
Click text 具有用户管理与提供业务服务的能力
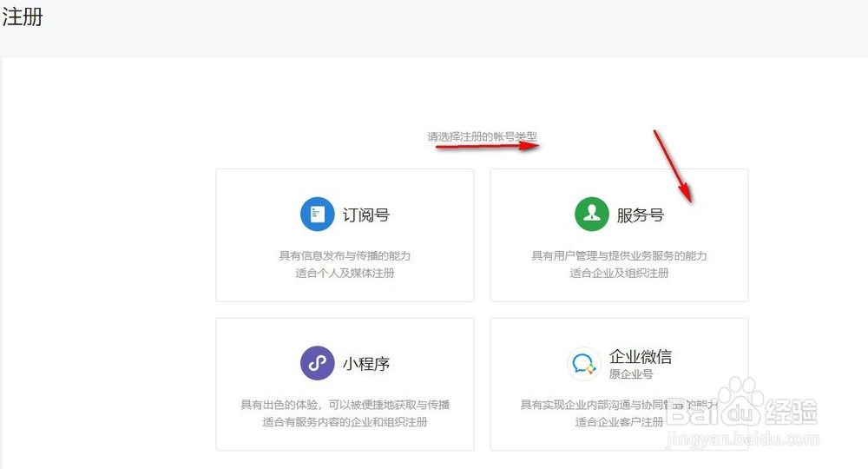pyautogui.click(x=619, y=256)
